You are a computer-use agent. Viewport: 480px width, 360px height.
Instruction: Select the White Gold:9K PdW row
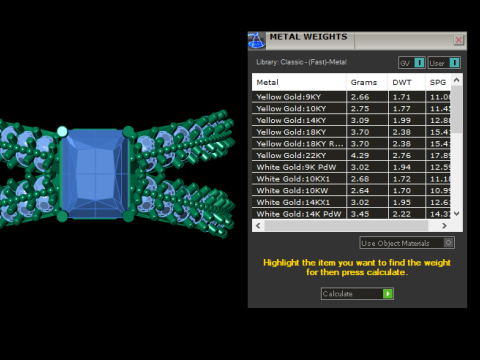coord(351,167)
